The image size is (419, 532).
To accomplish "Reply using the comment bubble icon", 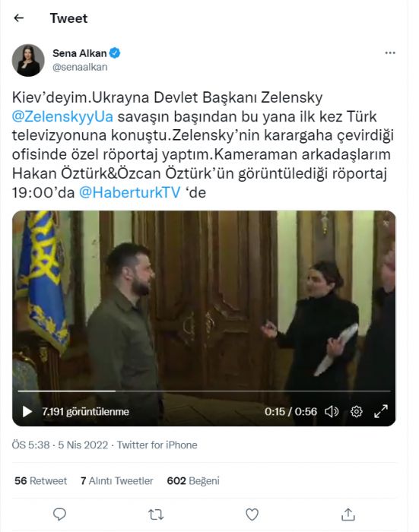I will coord(60,515).
